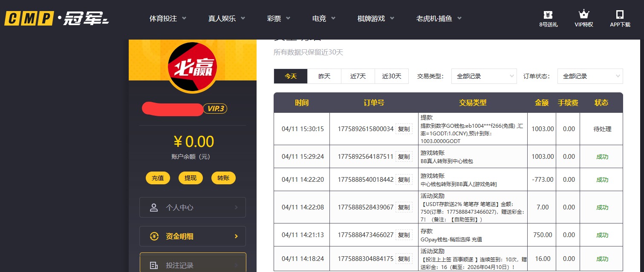Viewport: 644px width, 272px height.
Task: Click the APP下载 download icon
Action: point(620,14)
